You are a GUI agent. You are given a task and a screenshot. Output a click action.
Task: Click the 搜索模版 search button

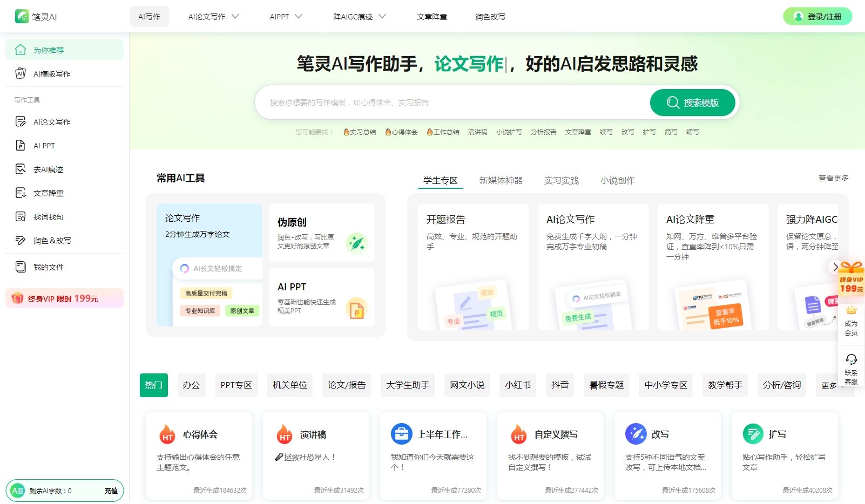click(x=692, y=103)
